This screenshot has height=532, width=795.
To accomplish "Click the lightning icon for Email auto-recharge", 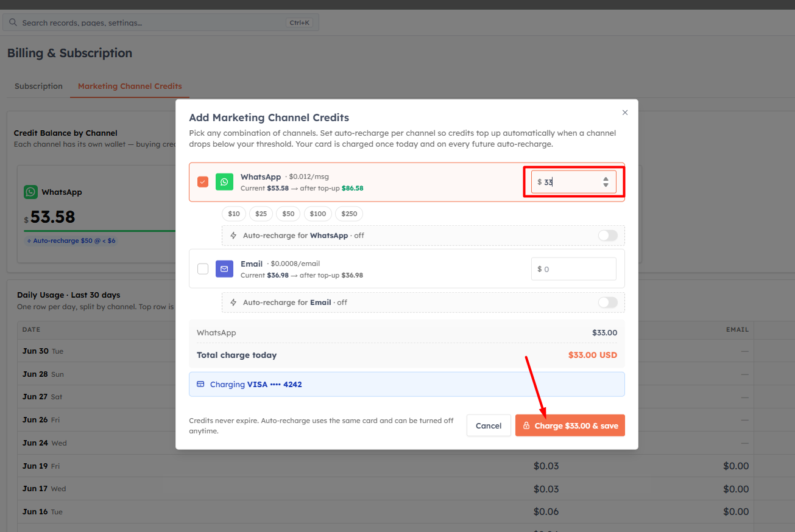I will [x=233, y=303].
